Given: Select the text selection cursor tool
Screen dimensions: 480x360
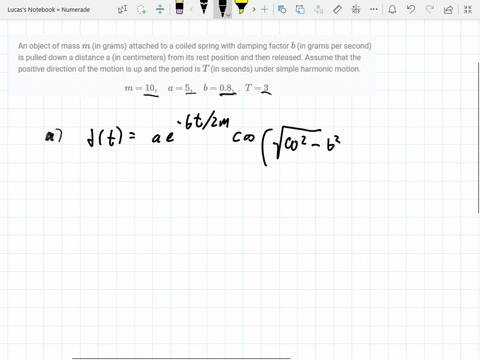Looking at the screenshot, I should pos(122,9).
